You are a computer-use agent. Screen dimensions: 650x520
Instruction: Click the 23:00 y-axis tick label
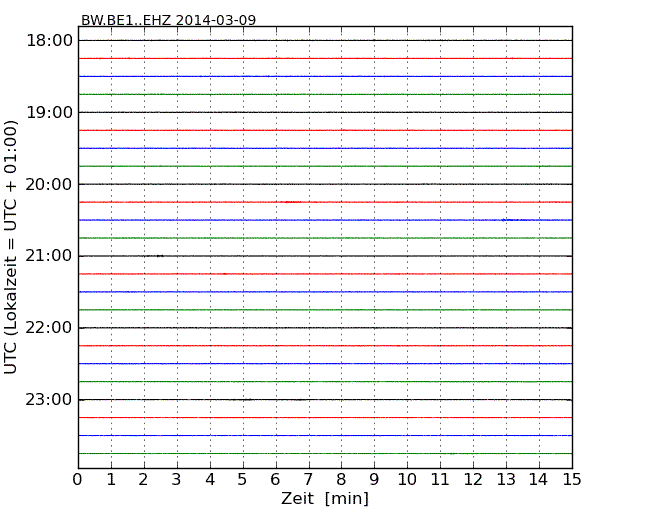pos(49,400)
